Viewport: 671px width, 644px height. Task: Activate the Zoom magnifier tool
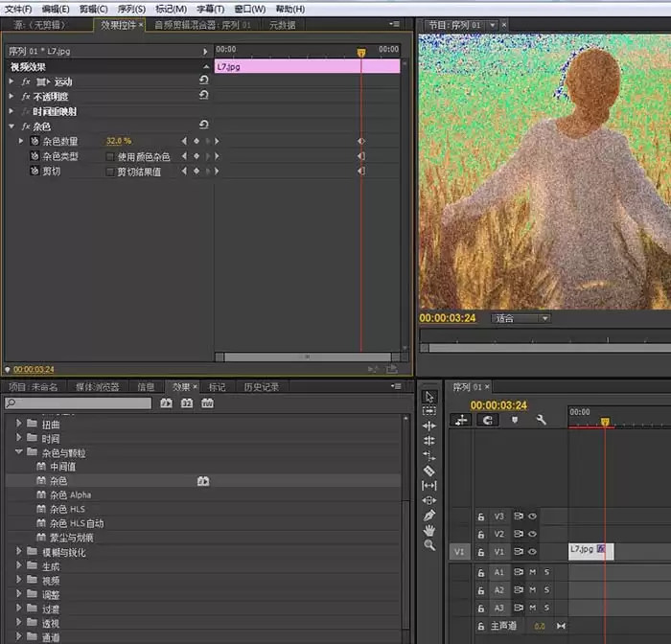(x=429, y=545)
